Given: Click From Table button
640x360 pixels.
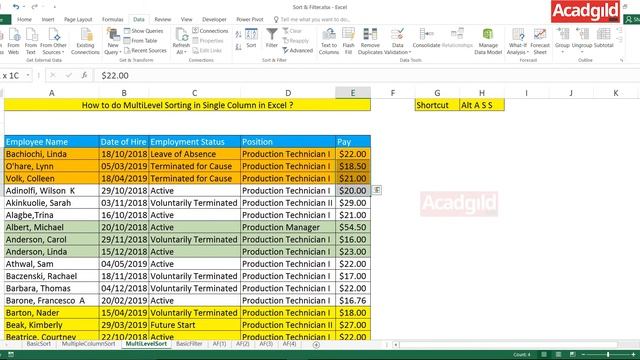Looking at the screenshot, I should pyautogui.click(x=140, y=41).
